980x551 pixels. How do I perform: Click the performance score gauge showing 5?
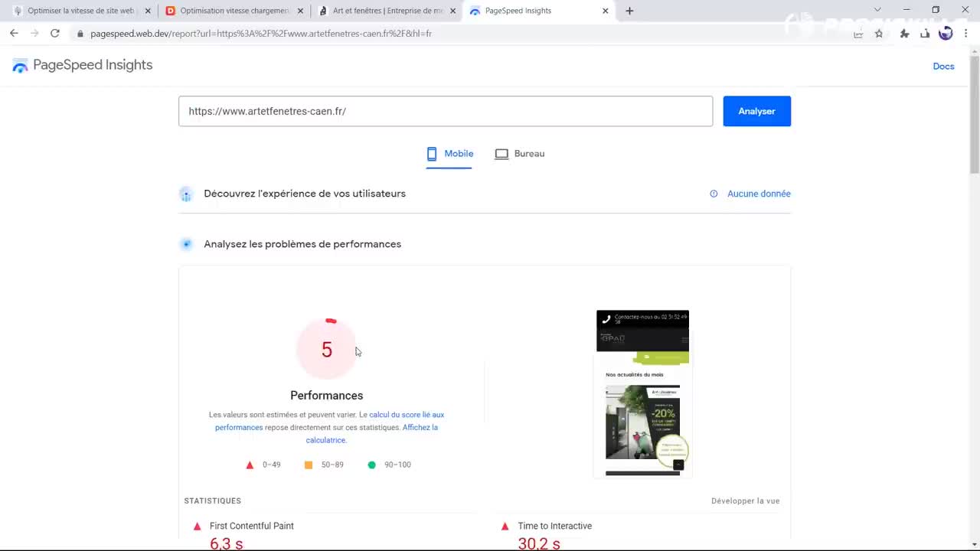coord(327,349)
